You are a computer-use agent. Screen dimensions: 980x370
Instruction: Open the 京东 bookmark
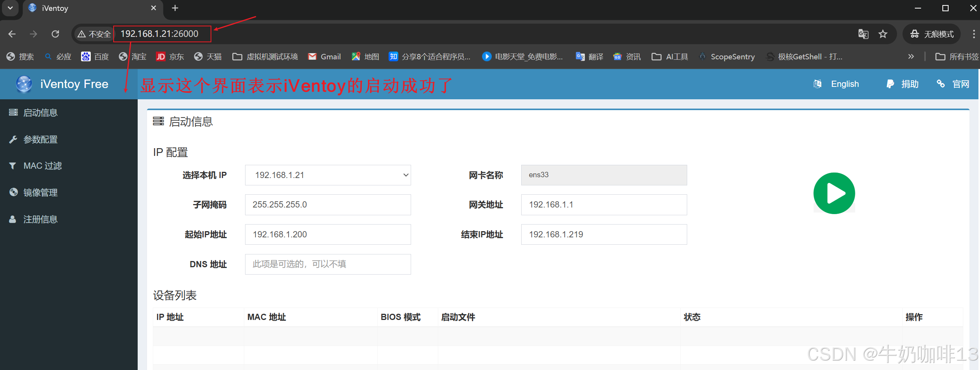click(170, 57)
